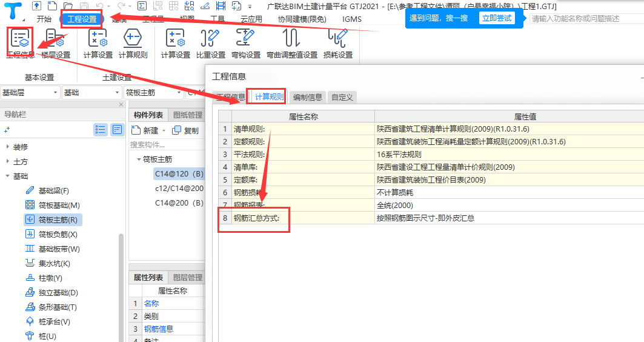Image resolution: width=644 pixels, height=342 pixels.
Task: Switch to 编制信息 tab in dialog
Action: click(308, 97)
